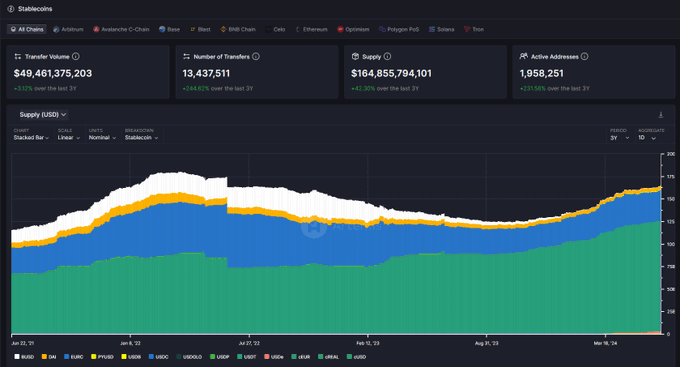
Task: Click info icon next to Transfer Volume
Action: [x=75, y=56]
